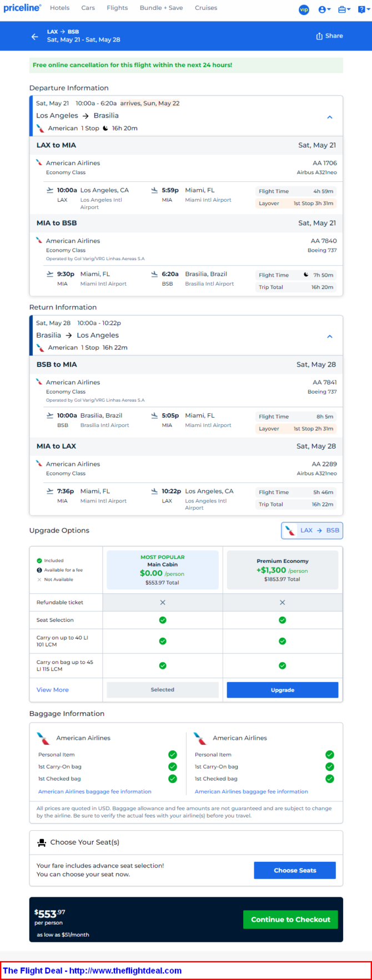The width and height of the screenshot is (372, 980).
Task: Click the AA 7841 flight number
Action: pos(325,382)
